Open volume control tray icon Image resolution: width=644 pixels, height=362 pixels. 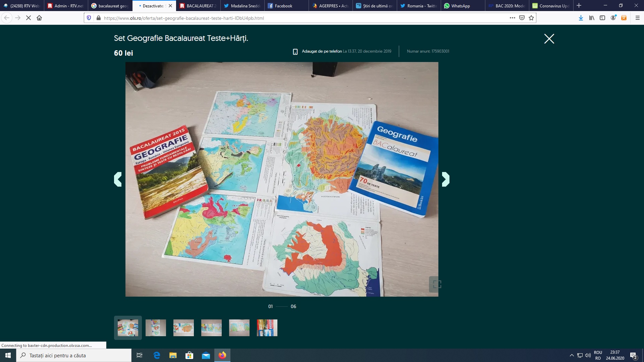coord(588,355)
